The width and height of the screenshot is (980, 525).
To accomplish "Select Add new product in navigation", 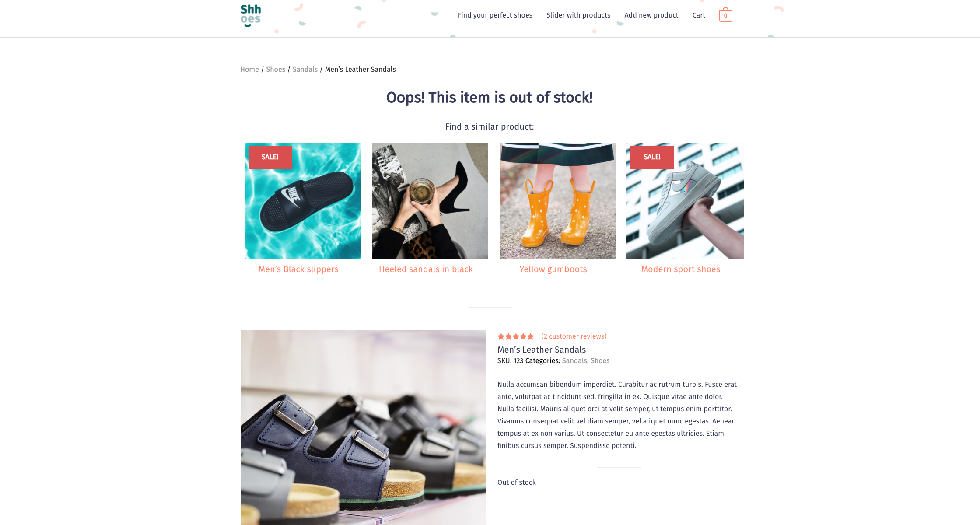I will (651, 15).
